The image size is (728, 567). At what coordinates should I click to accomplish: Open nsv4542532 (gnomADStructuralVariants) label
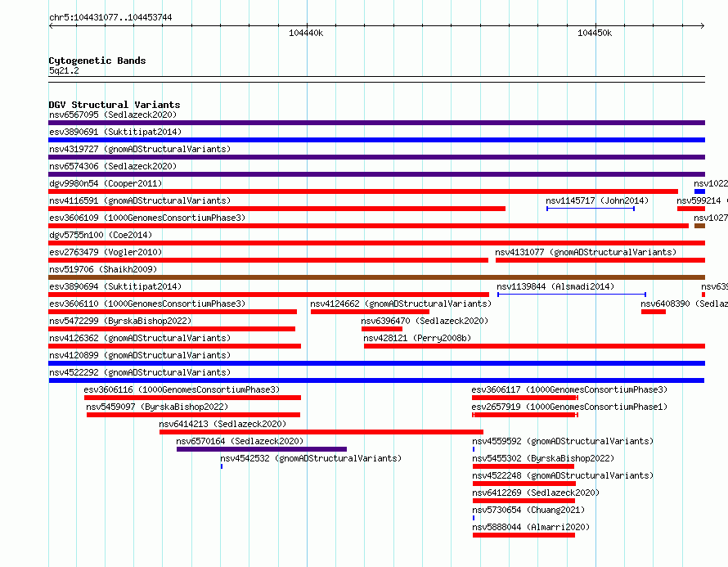(x=311, y=458)
